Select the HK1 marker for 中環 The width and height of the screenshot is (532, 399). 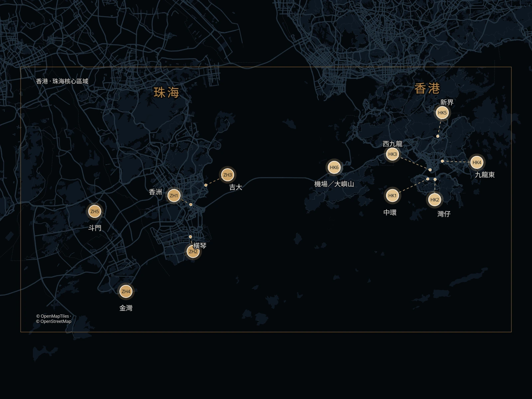tap(393, 196)
